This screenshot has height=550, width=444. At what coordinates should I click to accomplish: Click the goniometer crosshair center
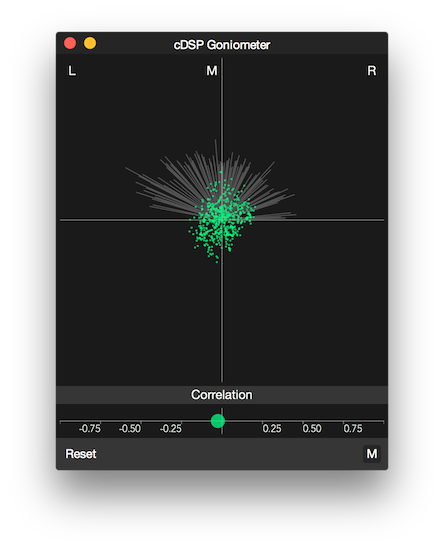222,220
